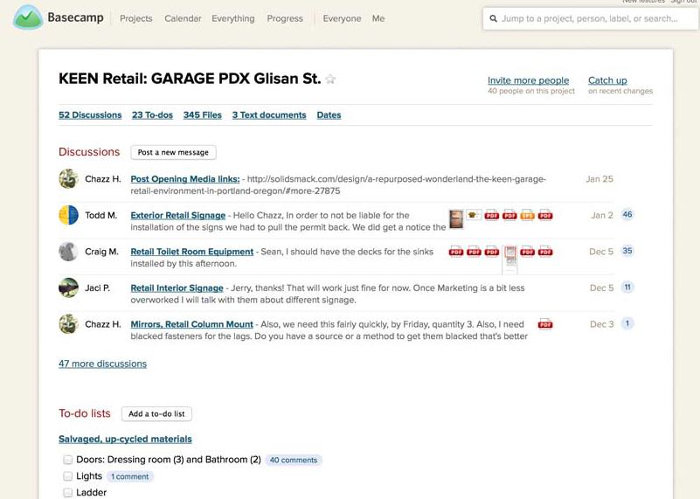Open photo thumbnail on Exterior Retail Signage
The height and width of the screenshot is (499, 700).
[x=456, y=217]
